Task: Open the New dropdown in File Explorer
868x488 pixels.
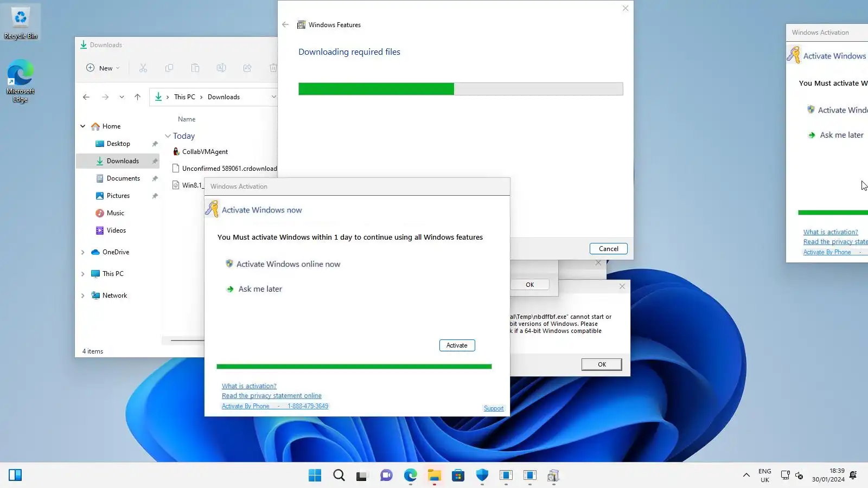Action: click(x=103, y=68)
